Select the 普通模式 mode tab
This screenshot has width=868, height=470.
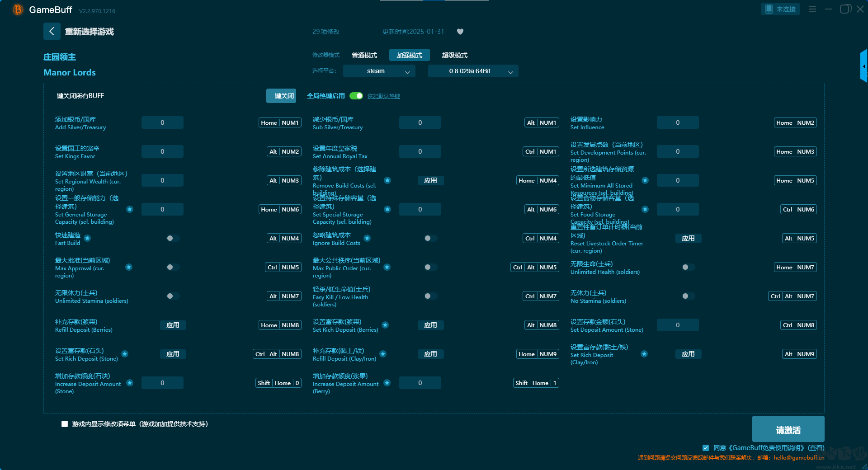364,55
